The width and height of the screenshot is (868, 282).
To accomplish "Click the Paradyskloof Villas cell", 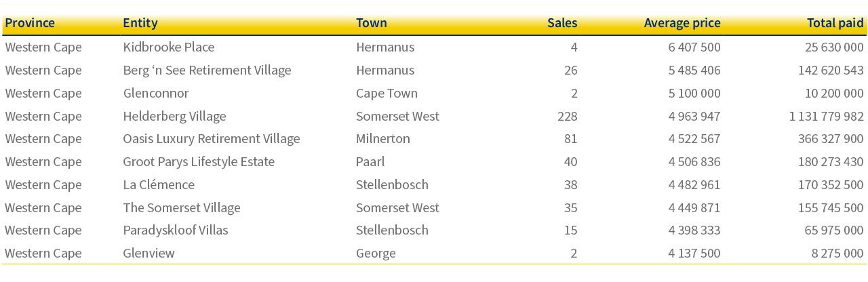I will point(176,230).
